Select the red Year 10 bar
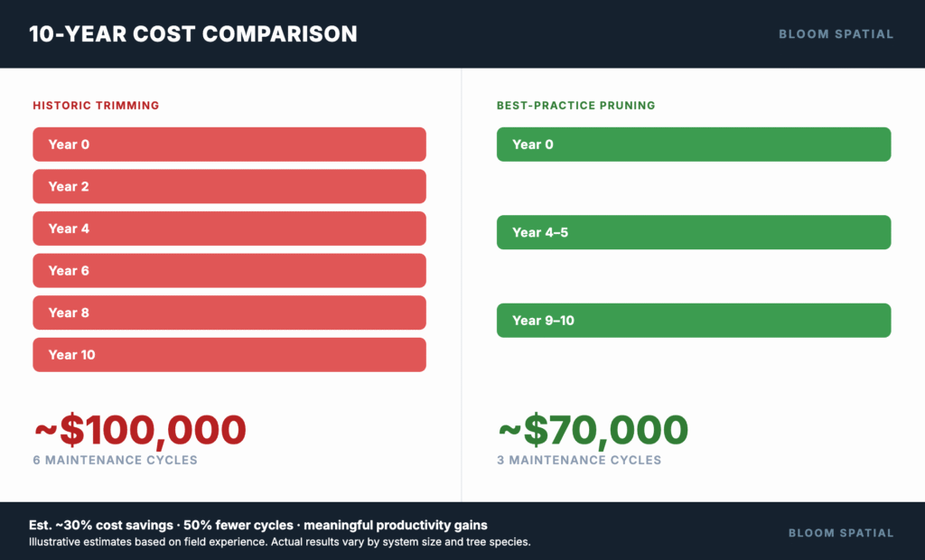Image resolution: width=925 pixels, height=560 pixels. [x=229, y=354]
